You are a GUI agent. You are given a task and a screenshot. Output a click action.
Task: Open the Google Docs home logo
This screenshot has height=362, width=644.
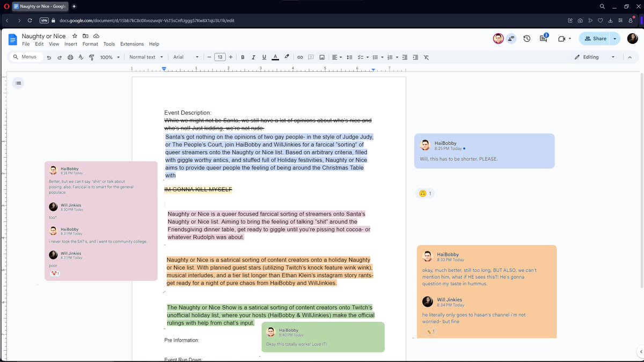click(x=13, y=39)
